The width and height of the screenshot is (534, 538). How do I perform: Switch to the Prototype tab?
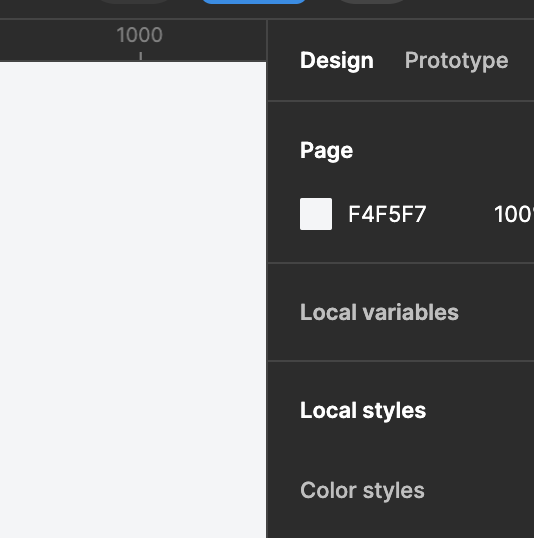pos(456,61)
